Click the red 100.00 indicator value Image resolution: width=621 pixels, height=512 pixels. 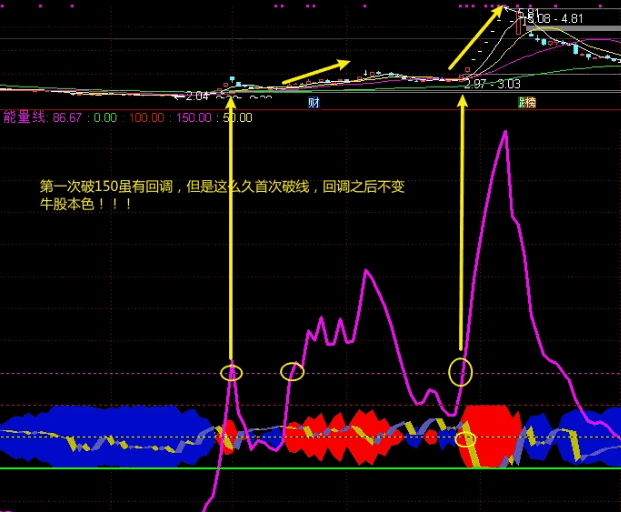point(146,118)
